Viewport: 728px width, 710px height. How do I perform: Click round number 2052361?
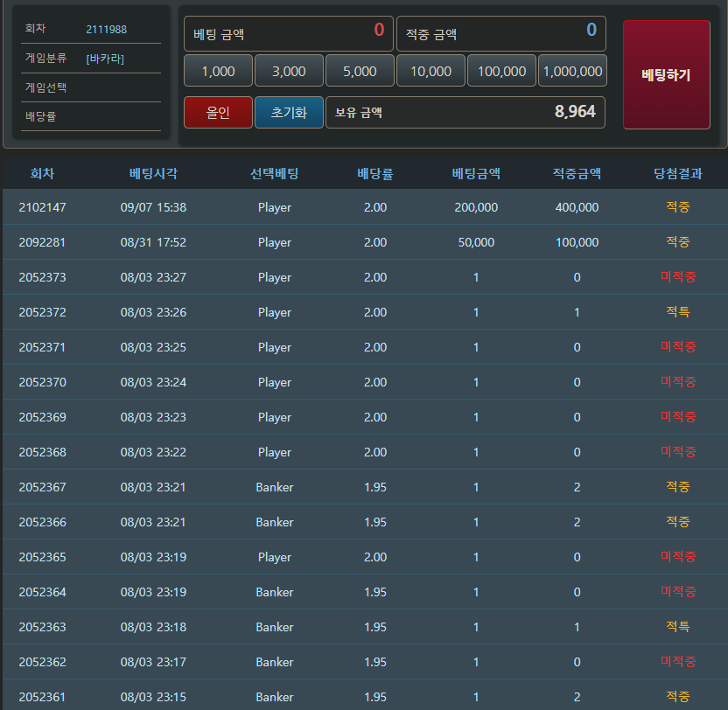(42, 697)
